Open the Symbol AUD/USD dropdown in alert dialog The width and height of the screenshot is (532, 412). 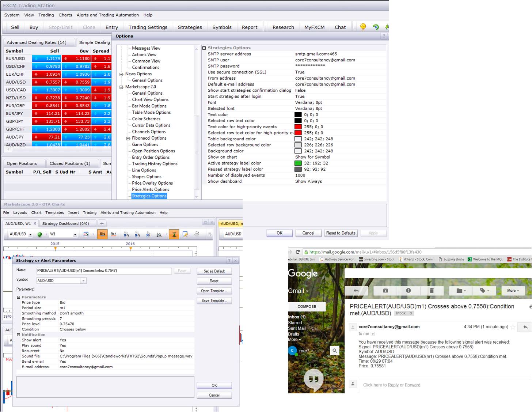pos(83,280)
